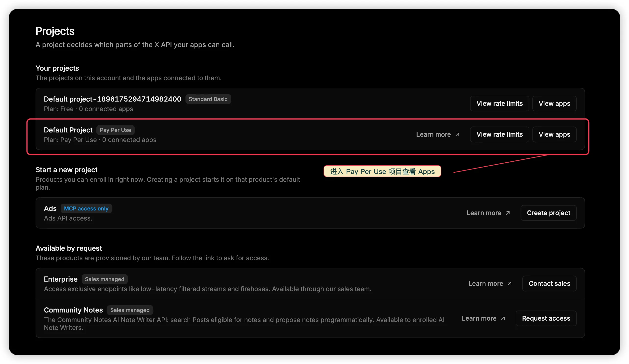Screen dimensions: 629x364
Task: Click Contact sales for Enterprise
Action: [x=549, y=283]
